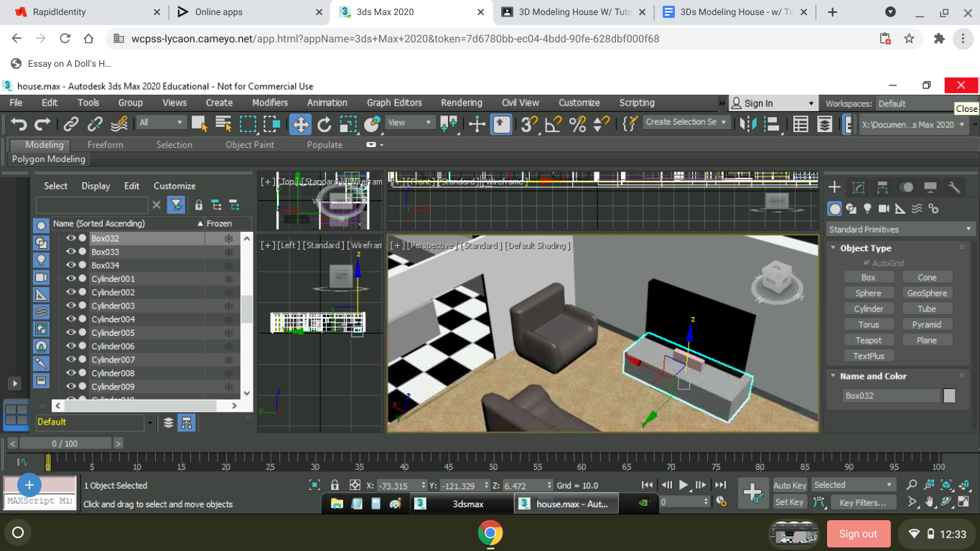Create a Teapot primitive
Image resolution: width=980 pixels, height=551 pixels.
tap(869, 339)
